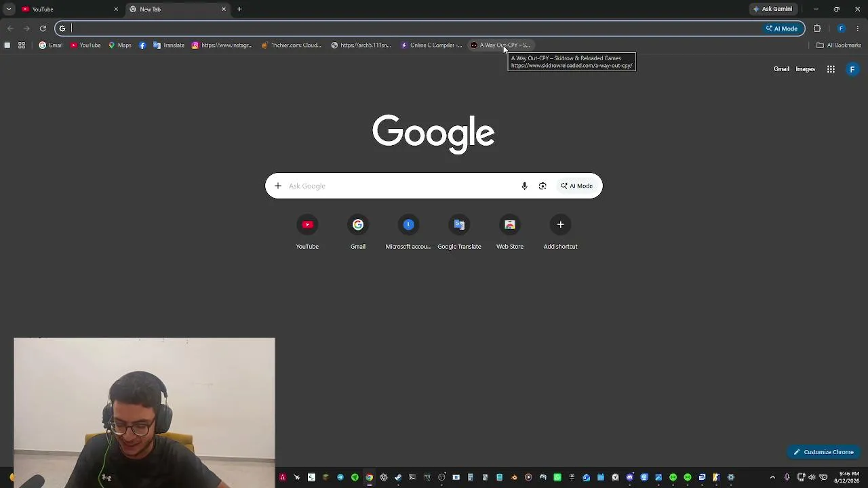This screenshot has height=488, width=868.
Task: Open the Google account avatar on the page
Action: tap(852, 69)
